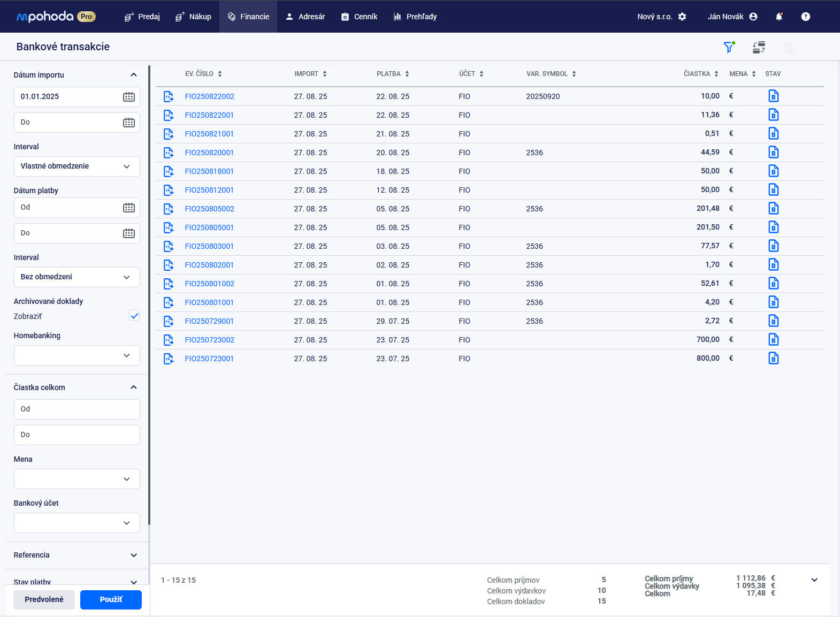Click the filter funnel icon

[728, 47]
